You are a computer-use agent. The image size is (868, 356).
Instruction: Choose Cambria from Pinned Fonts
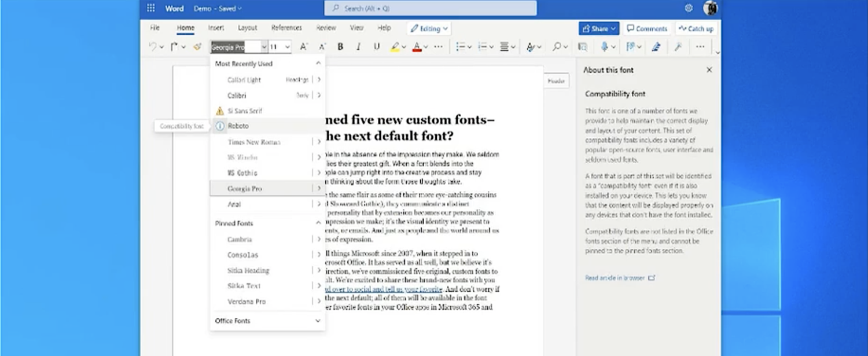coord(240,239)
